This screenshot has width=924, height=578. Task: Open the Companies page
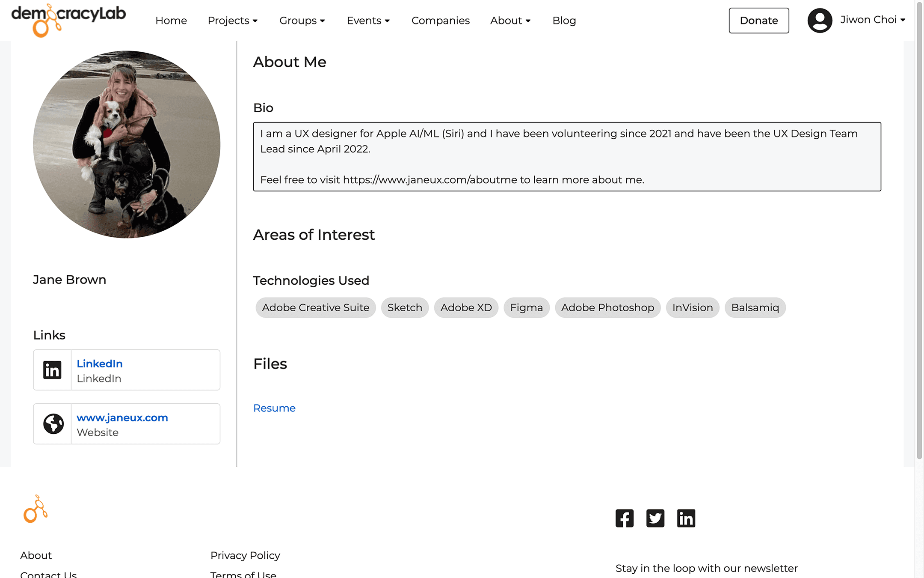coord(441,21)
